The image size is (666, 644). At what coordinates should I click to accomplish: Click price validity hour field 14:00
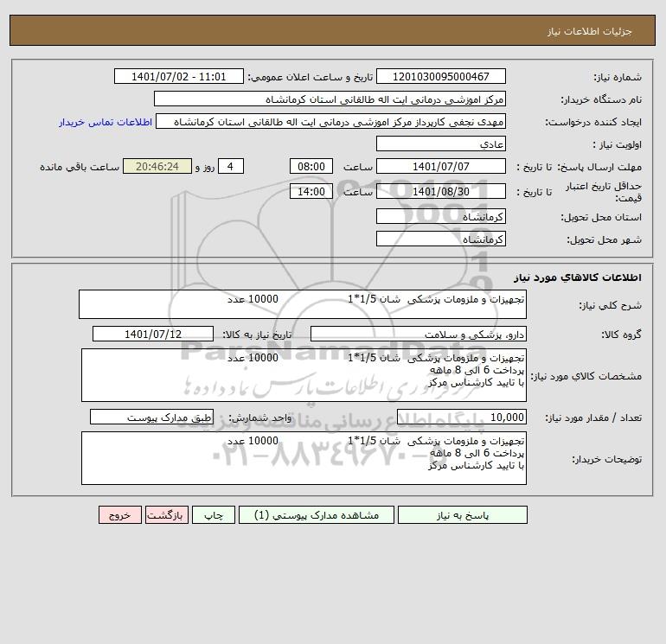311,191
